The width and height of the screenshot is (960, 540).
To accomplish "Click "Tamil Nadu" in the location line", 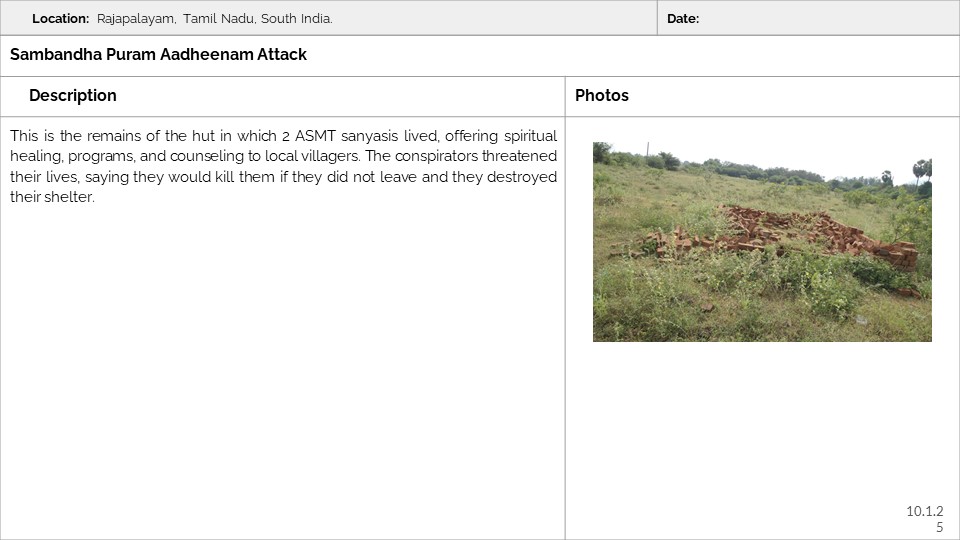I will coord(218,19).
